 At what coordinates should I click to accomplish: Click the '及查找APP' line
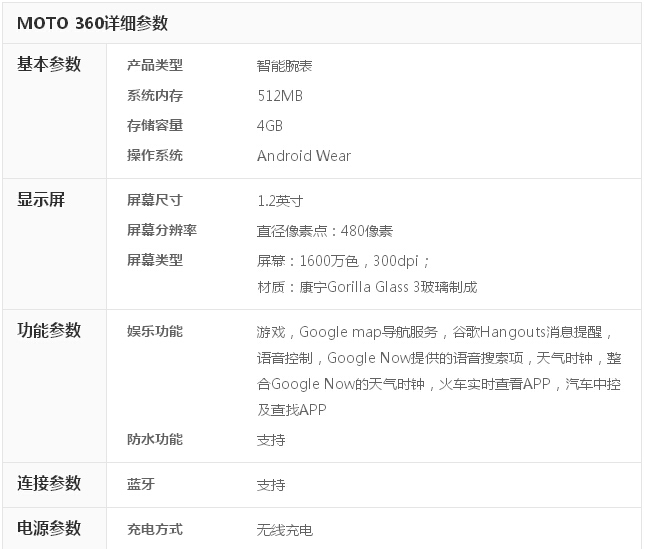click(292, 410)
